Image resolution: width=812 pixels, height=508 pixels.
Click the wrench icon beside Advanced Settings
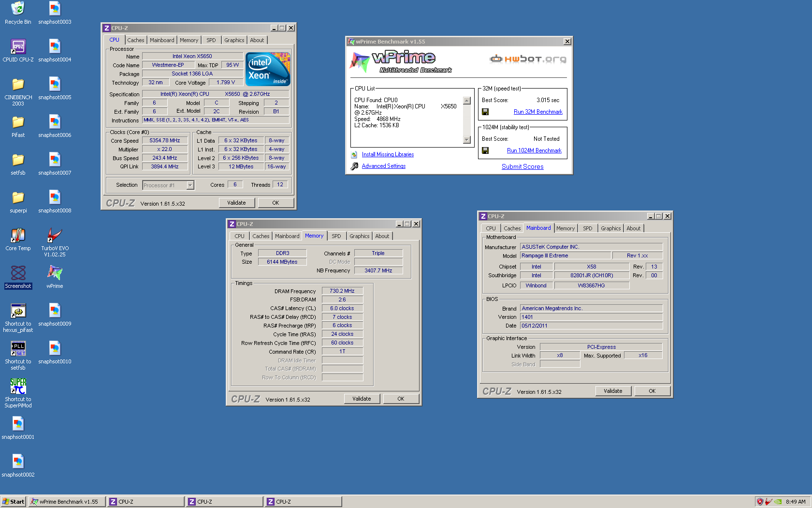coord(354,166)
